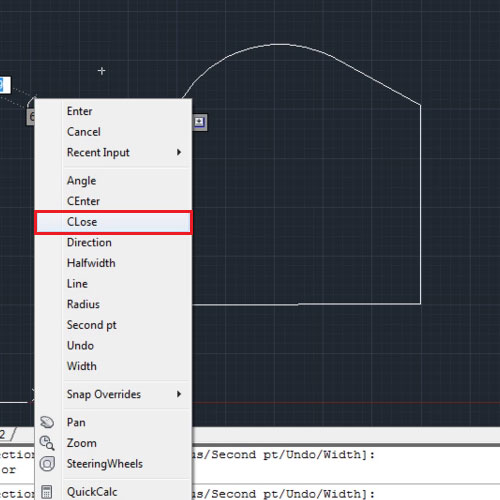
Task: Select the Halfwidth option
Action: tap(113, 263)
